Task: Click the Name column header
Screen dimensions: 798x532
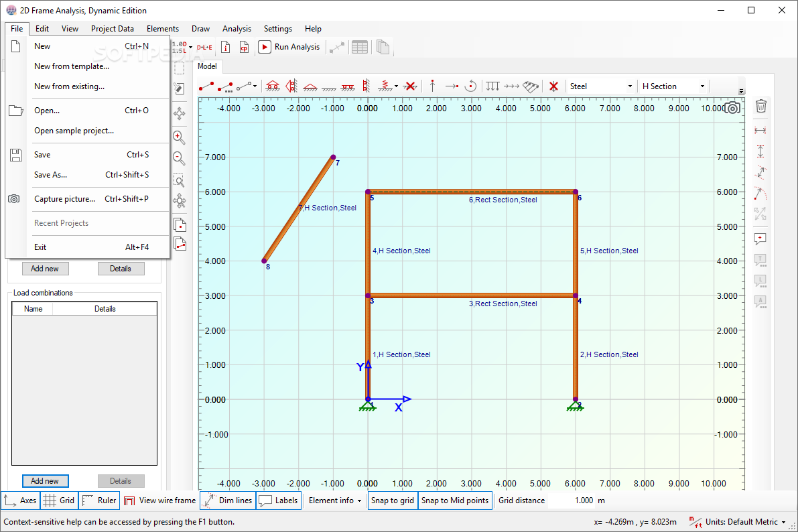Action: click(33, 309)
